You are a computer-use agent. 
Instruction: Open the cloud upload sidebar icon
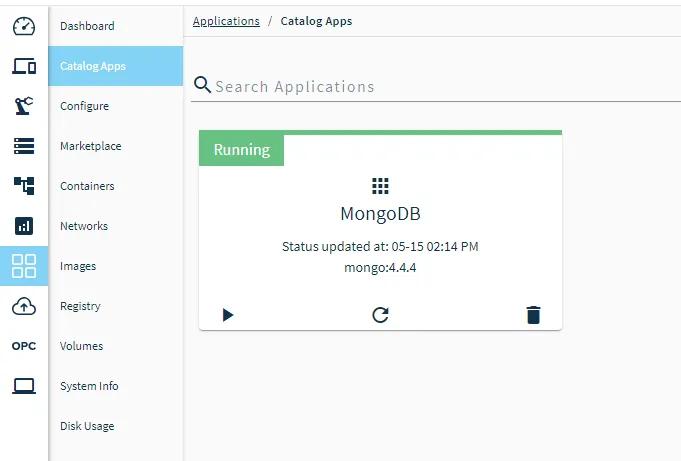pyautogui.click(x=24, y=306)
